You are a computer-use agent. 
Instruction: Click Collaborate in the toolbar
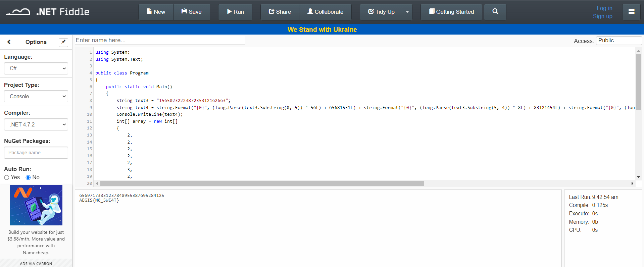[325, 12]
